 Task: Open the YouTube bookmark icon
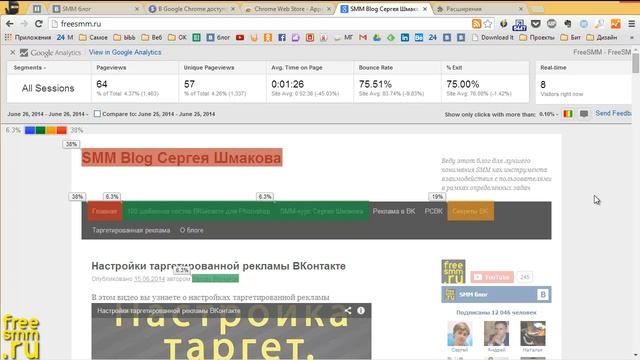coord(240,38)
